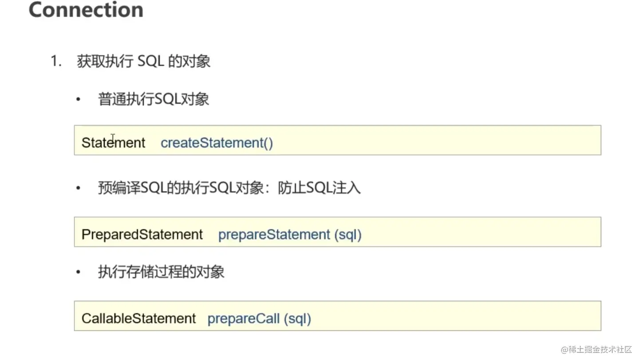Viewport: 642px width, 364px height.
Task: Click "(sql)" argument after prepareCall
Action: [x=297, y=318]
